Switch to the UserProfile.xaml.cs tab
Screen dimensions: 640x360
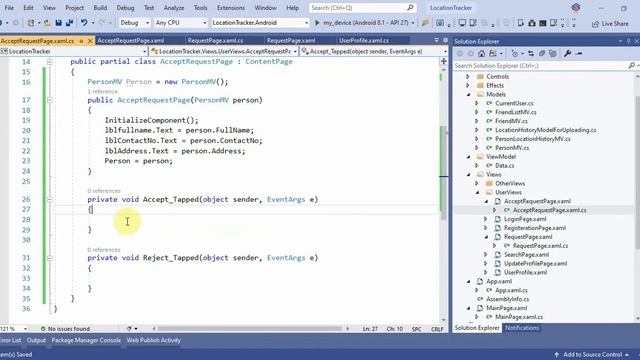364,40
